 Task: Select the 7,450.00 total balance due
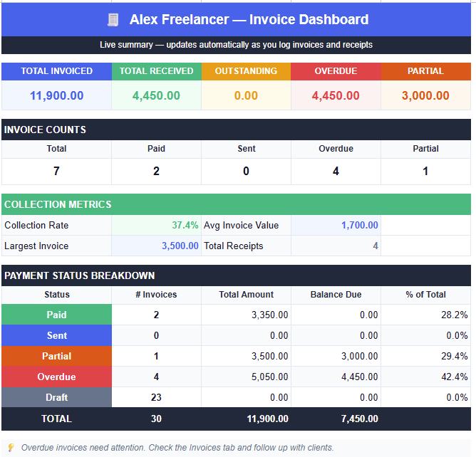(x=360, y=419)
